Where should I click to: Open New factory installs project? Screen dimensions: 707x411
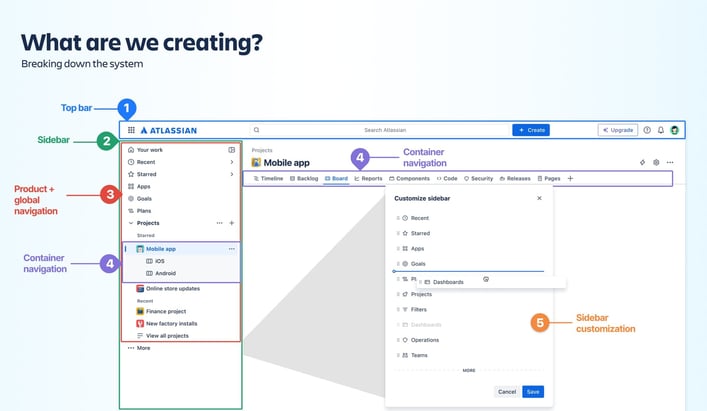166,324
